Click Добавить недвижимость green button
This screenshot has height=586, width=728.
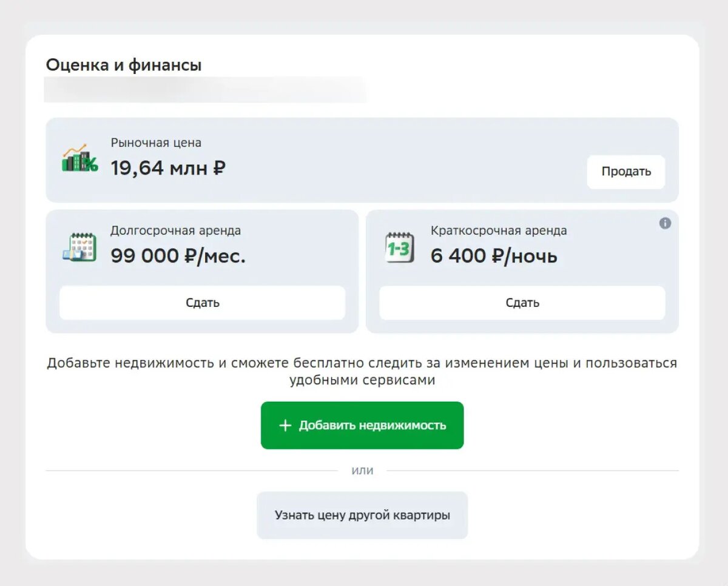tap(362, 425)
